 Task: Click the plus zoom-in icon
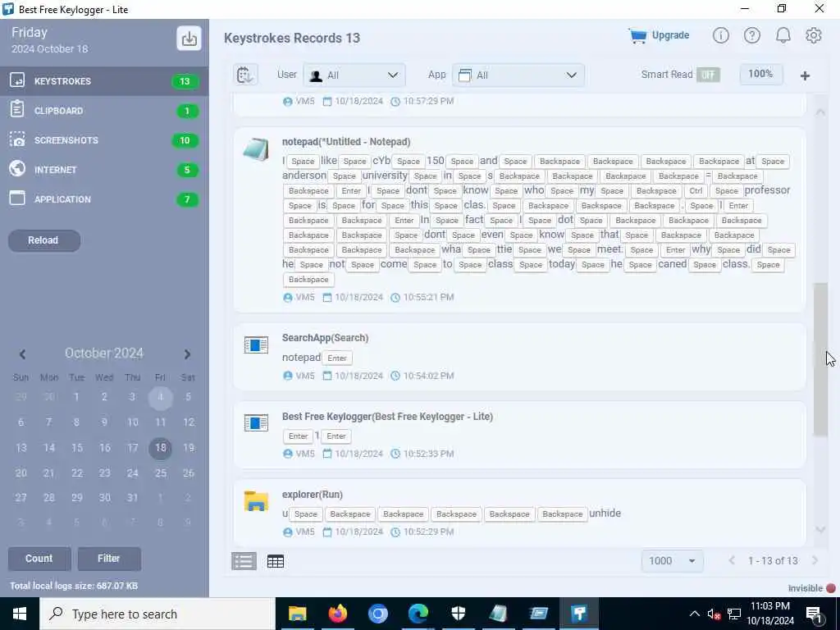pyautogui.click(x=805, y=76)
